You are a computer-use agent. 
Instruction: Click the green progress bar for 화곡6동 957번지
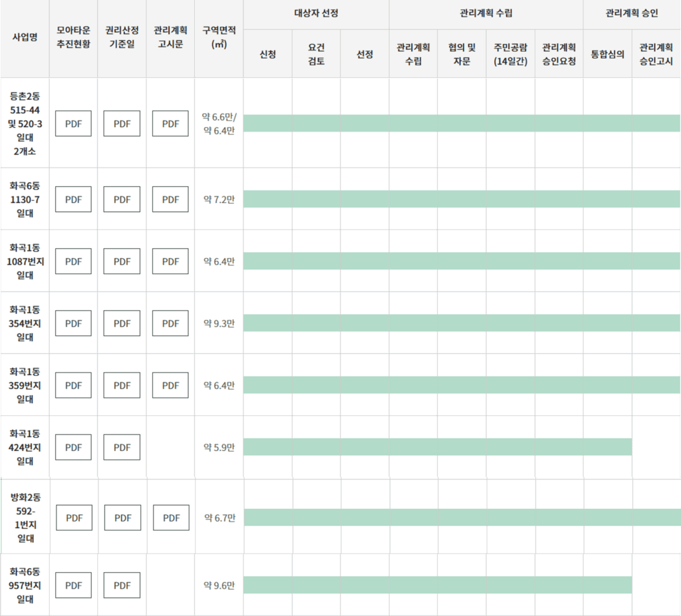(438, 585)
